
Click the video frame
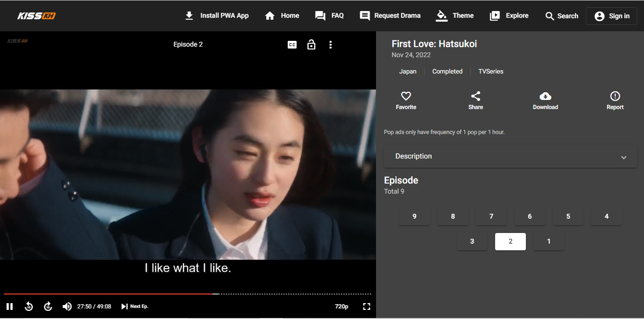click(x=188, y=174)
